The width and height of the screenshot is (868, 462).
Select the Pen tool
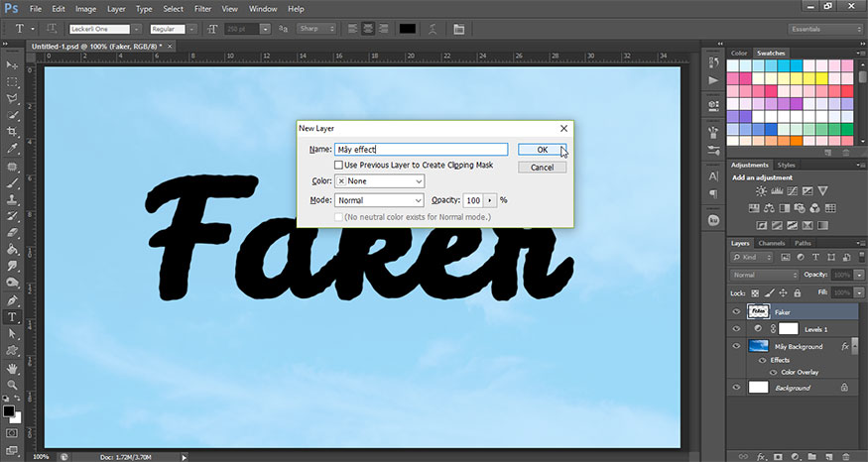point(12,300)
